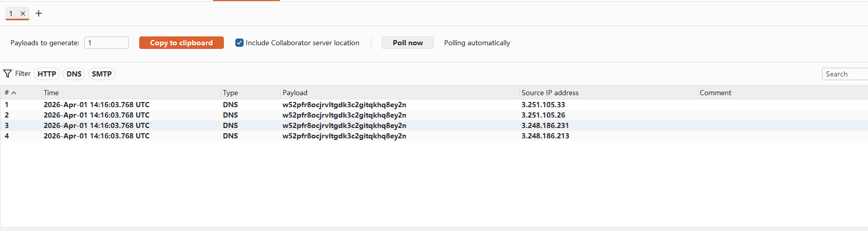
Task: Toggle the DNS filter chip
Action: tap(74, 74)
